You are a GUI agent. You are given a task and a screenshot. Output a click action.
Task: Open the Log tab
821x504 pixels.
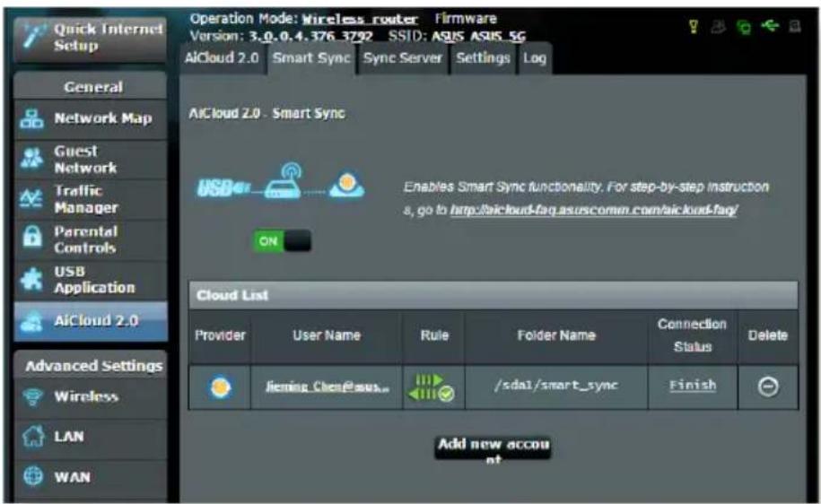click(534, 58)
